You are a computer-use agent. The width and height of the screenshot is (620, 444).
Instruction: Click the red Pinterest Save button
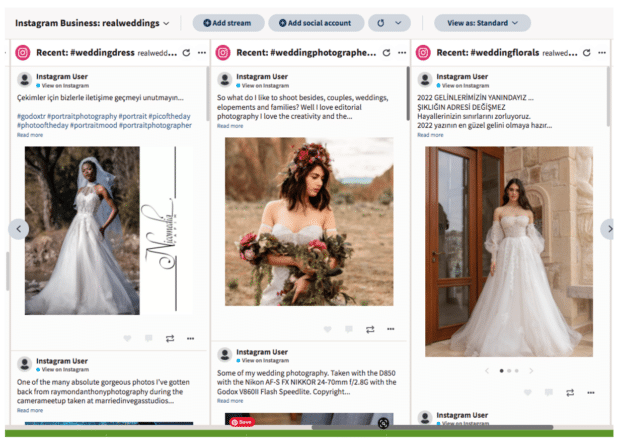click(242, 423)
